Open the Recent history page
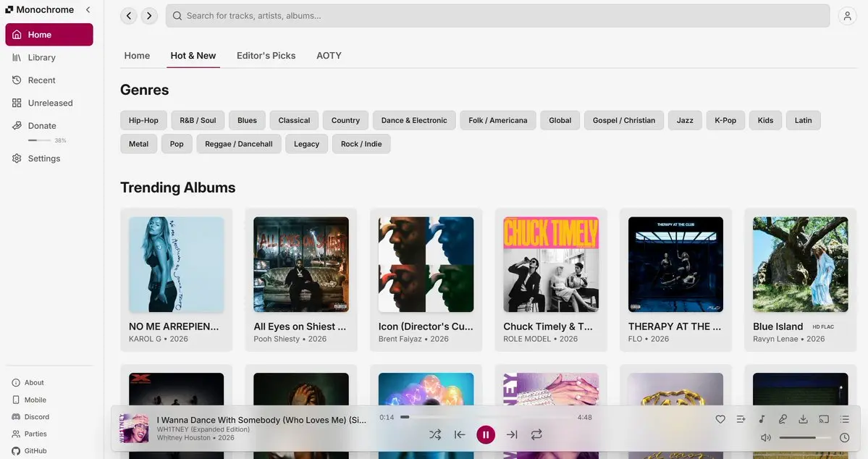Viewport: 868px width, 459px height. [x=49, y=80]
